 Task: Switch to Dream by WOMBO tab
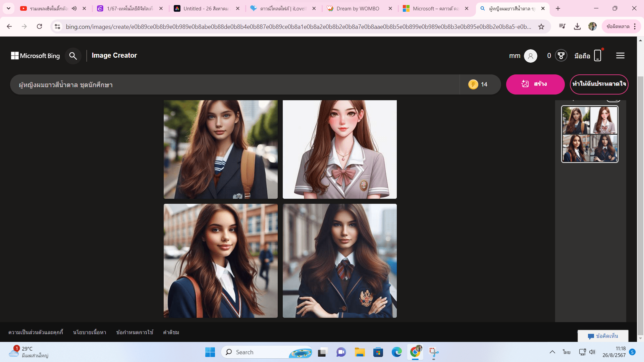click(x=358, y=8)
